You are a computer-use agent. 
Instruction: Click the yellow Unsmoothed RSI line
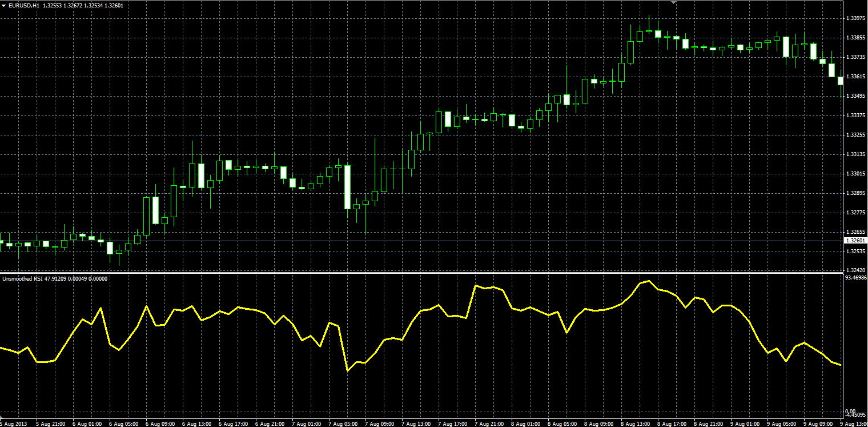pyautogui.click(x=420, y=312)
